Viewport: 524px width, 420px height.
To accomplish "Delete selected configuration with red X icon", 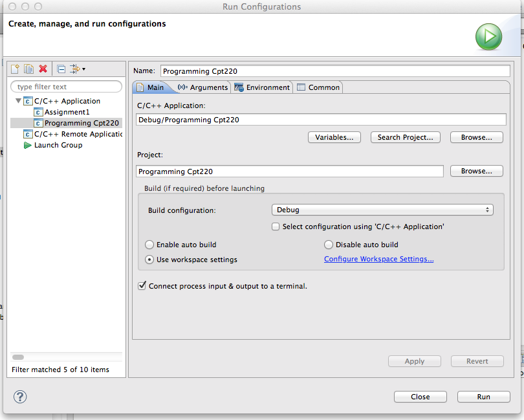I will point(43,69).
